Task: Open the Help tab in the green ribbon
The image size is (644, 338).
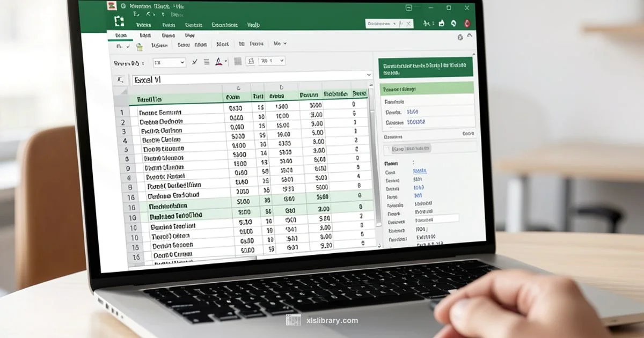Action: 253,25
